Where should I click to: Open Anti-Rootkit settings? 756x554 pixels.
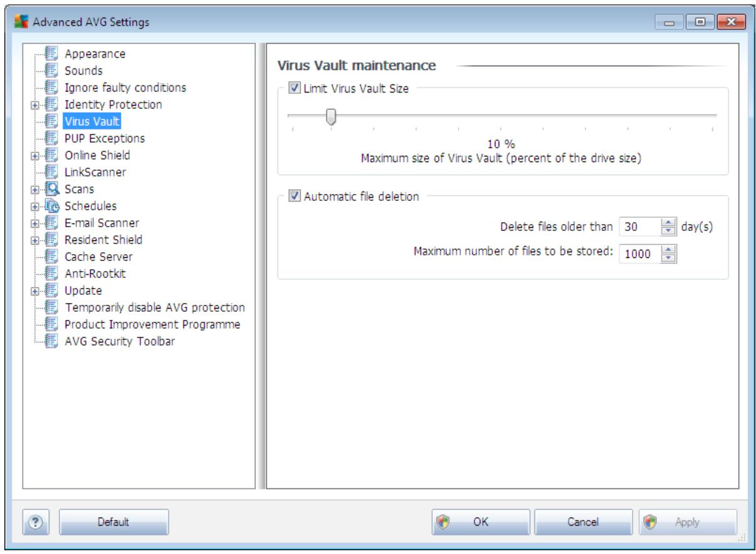click(x=94, y=274)
